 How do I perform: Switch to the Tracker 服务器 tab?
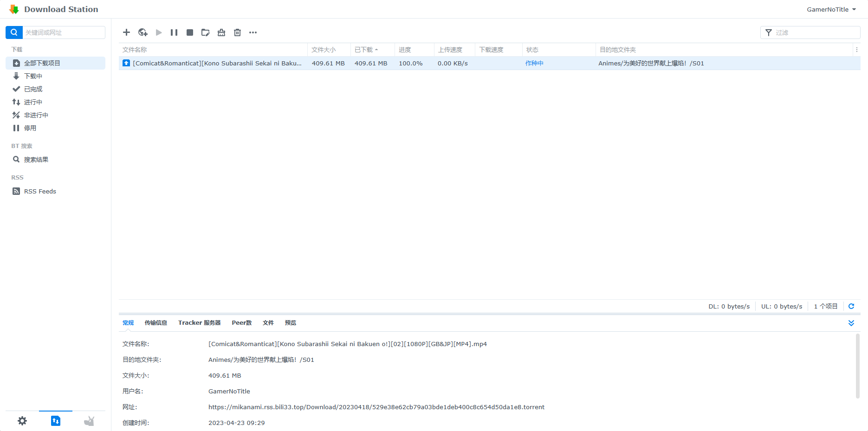tap(199, 323)
